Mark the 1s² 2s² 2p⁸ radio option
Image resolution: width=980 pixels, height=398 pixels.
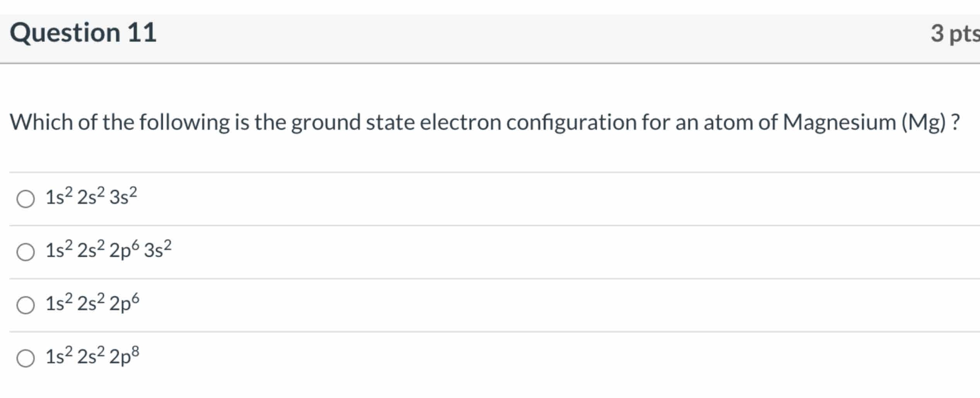(x=26, y=358)
